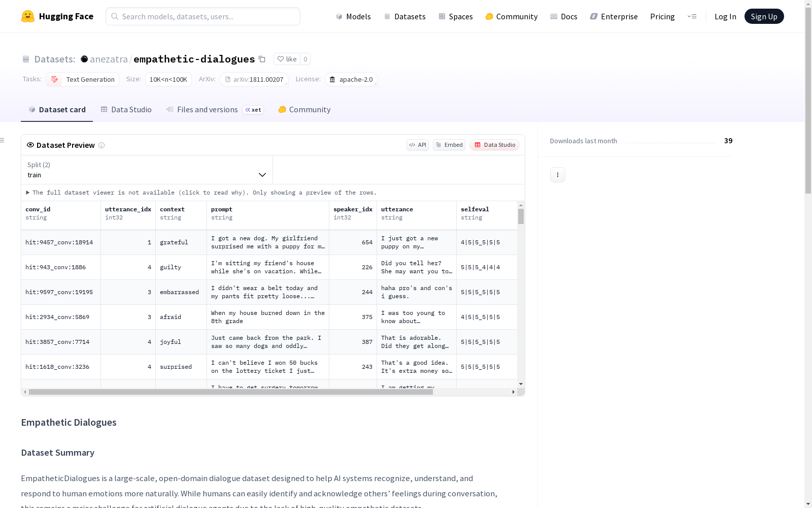Click the table scroll-up arrow

(521, 205)
